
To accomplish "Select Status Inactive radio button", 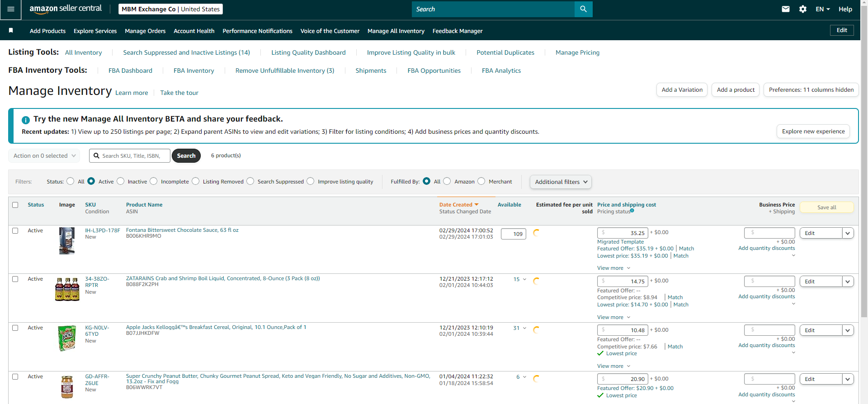I will (x=120, y=181).
